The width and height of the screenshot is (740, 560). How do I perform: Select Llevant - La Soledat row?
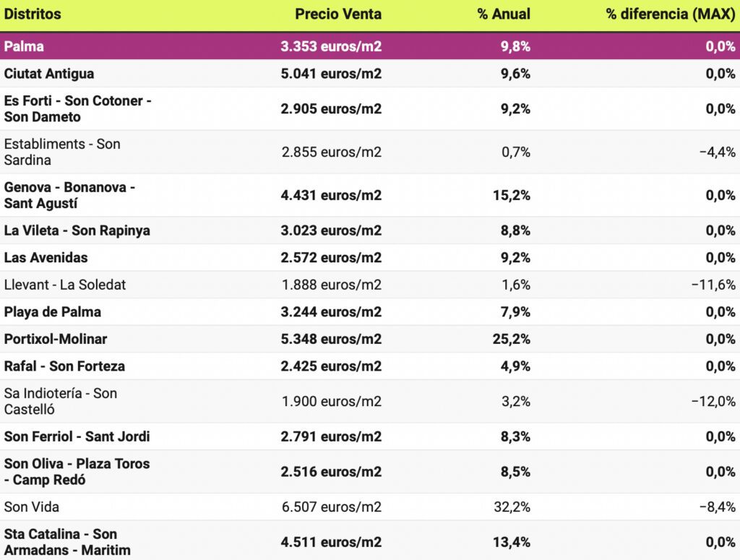[x=65, y=285]
